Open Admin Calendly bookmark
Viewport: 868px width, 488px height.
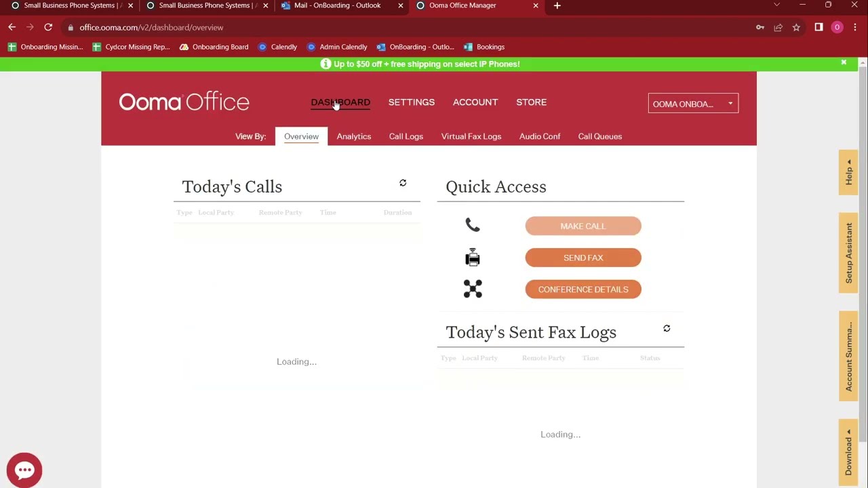pos(337,47)
